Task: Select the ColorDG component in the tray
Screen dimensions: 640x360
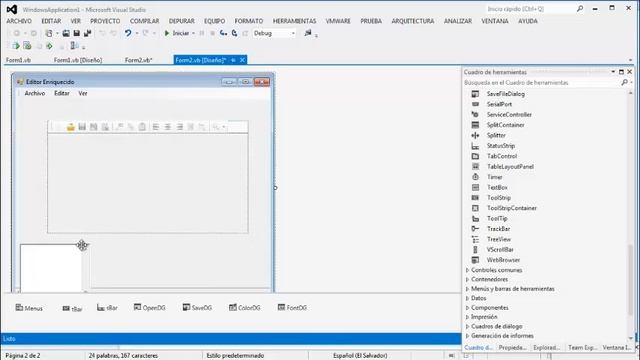Action: point(244,307)
